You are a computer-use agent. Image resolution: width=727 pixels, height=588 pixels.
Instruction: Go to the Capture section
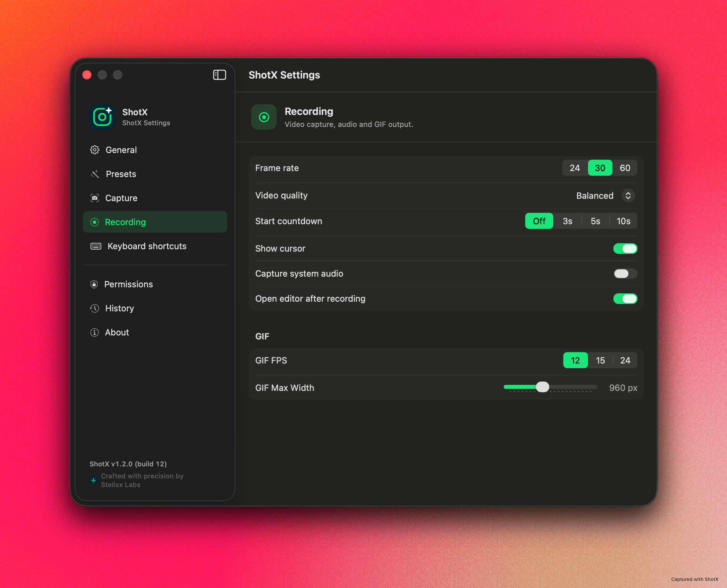155,198
